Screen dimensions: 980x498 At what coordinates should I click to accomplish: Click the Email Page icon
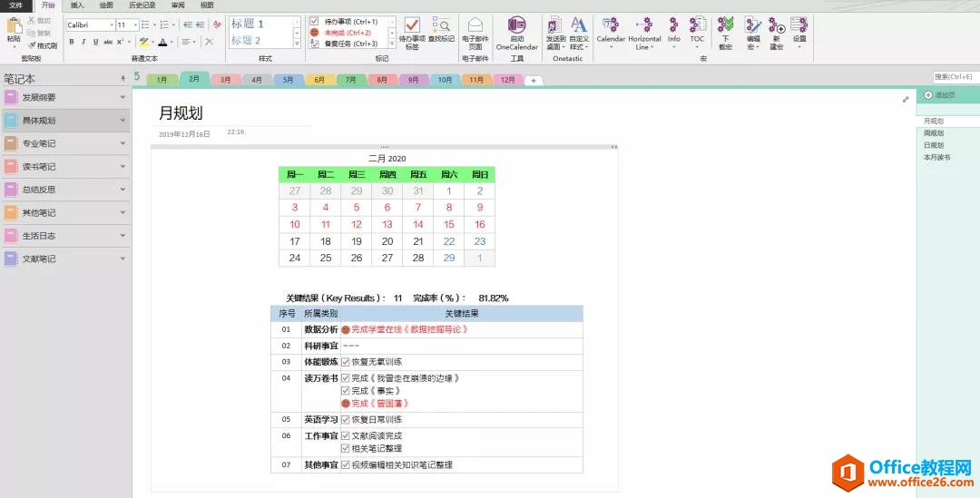click(475, 25)
